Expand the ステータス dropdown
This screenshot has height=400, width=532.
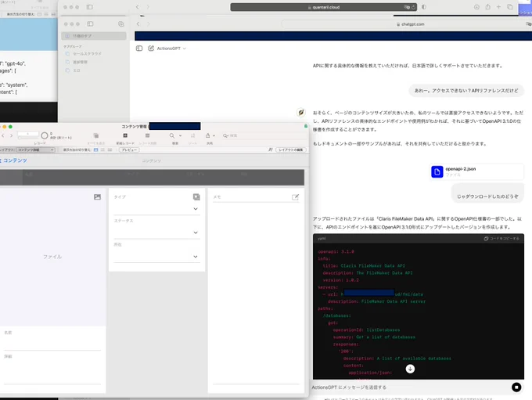tap(196, 232)
